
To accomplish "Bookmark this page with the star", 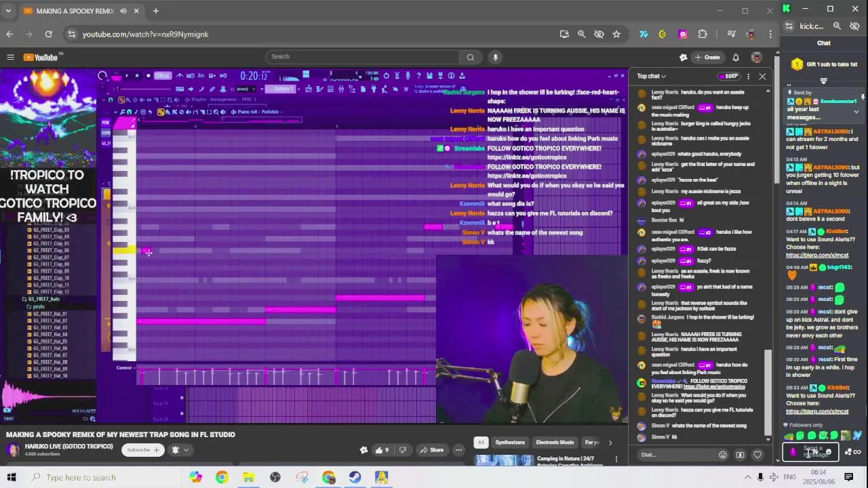I will (x=616, y=34).
